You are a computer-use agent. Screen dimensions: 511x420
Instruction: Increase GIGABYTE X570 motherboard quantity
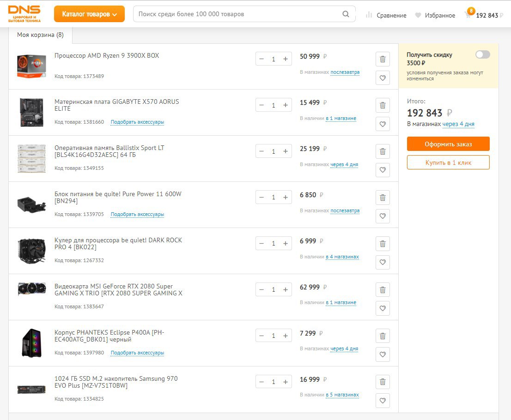pos(286,105)
